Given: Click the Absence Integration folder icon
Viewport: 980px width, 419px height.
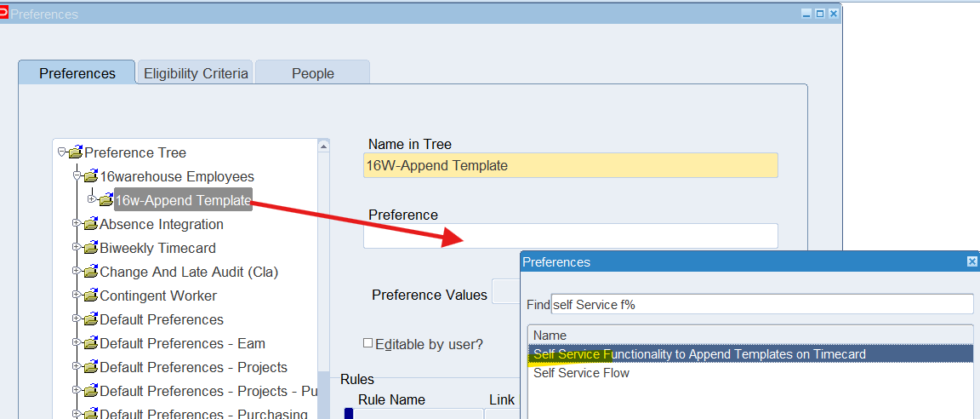Looking at the screenshot, I should (x=90, y=225).
